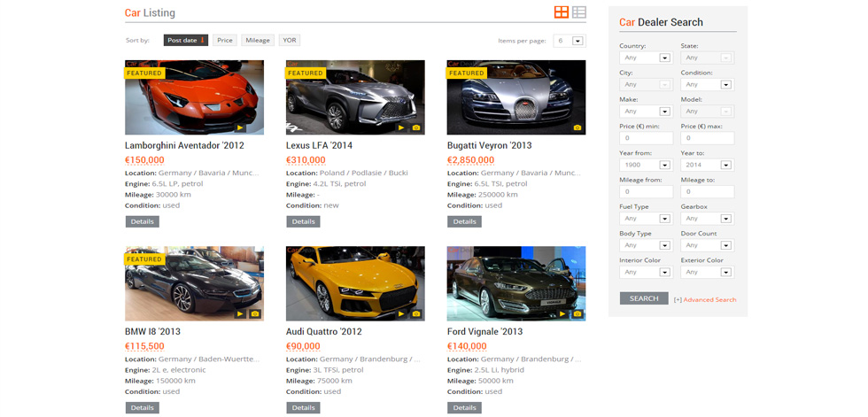
Task: Open Exterior Color dropdown
Action: tap(708, 272)
